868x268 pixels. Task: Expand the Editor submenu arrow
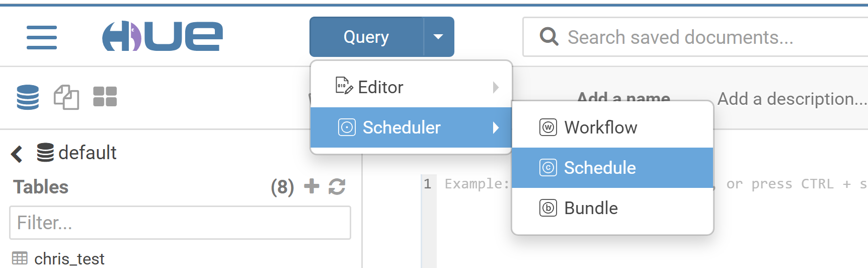[496, 87]
